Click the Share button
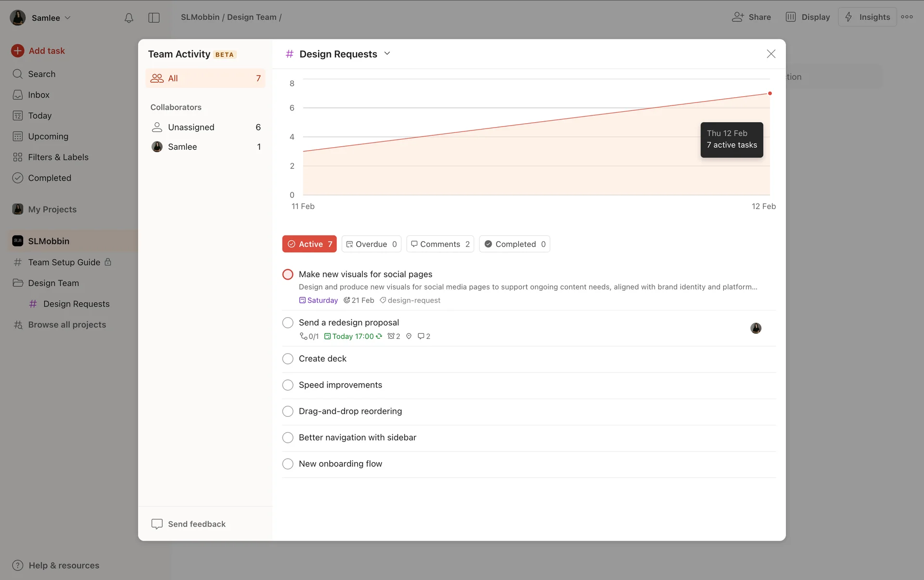 point(751,17)
